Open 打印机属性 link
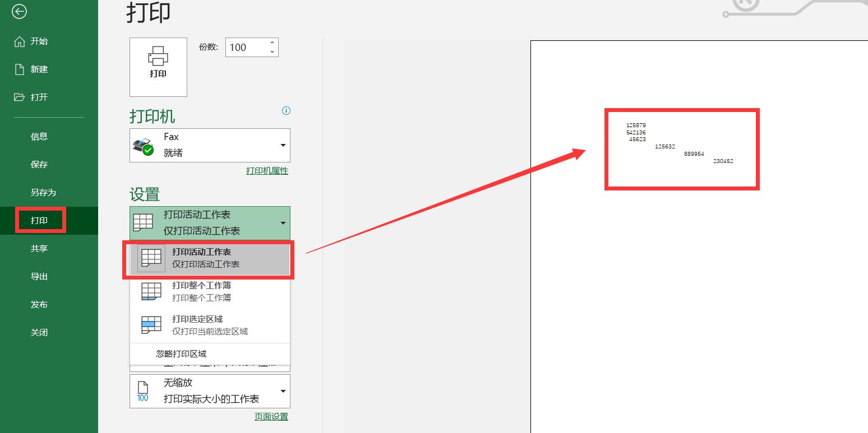Image resolution: width=868 pixels, height=433 pixels. click(x=267, y=170)
